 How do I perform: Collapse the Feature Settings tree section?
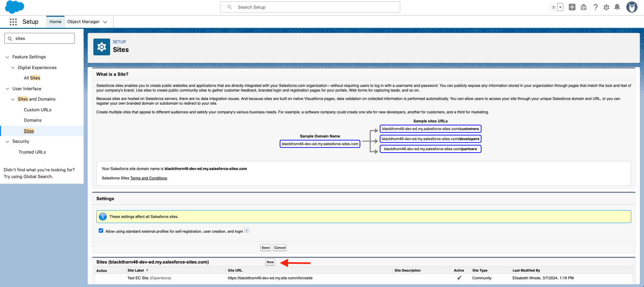click(x=7, y=57)
